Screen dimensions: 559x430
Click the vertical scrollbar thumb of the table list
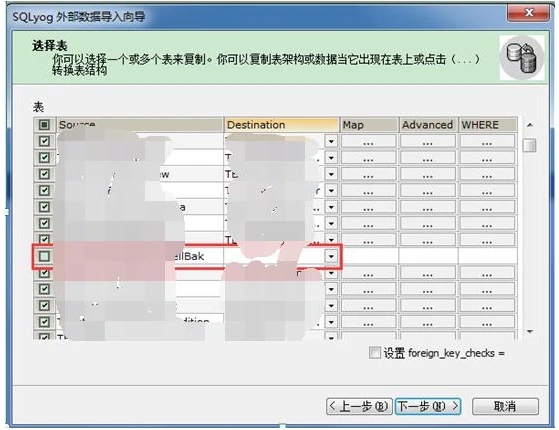point(529,145)
